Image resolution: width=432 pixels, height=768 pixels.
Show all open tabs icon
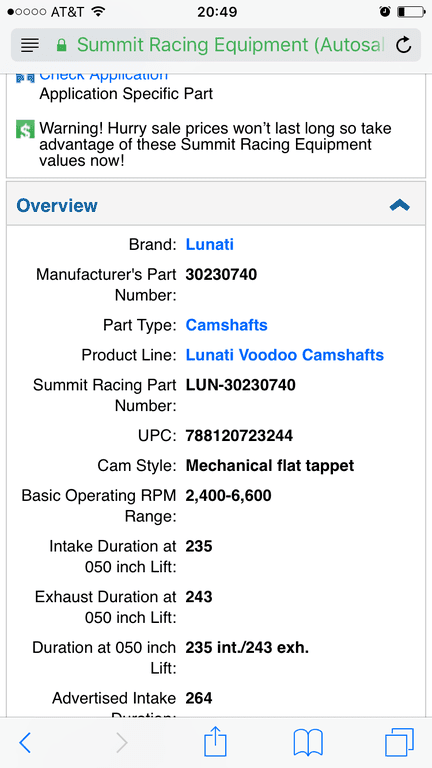coord(400,742)
